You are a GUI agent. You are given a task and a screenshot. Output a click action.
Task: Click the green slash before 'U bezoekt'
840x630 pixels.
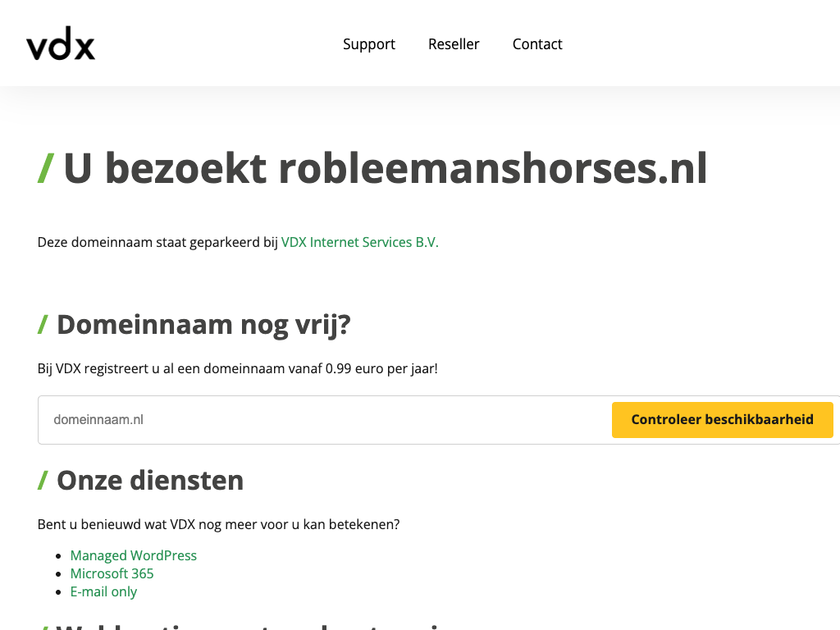click(x=46, y=169)
